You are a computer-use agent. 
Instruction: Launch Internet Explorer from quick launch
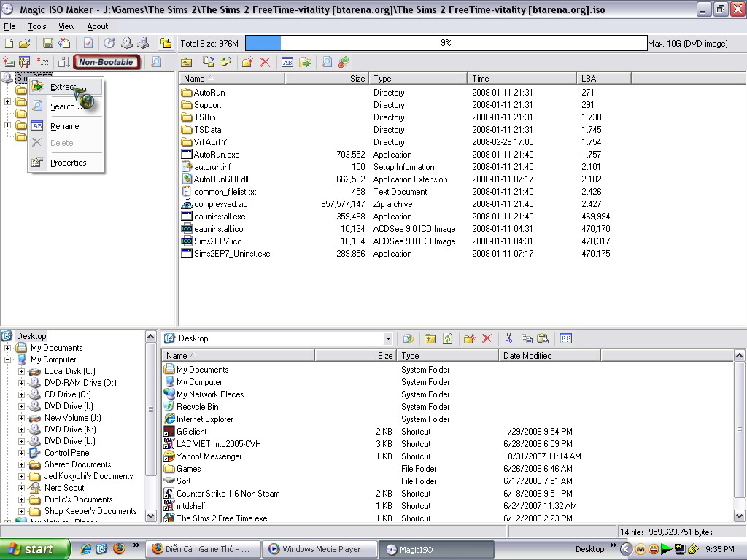tap(85, 549)
